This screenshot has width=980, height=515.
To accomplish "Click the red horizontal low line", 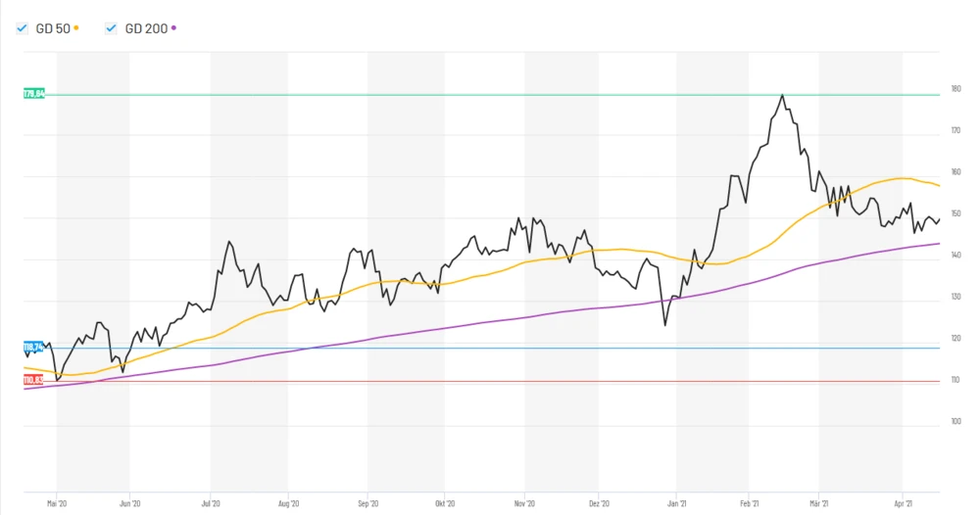I will point(490,382).
